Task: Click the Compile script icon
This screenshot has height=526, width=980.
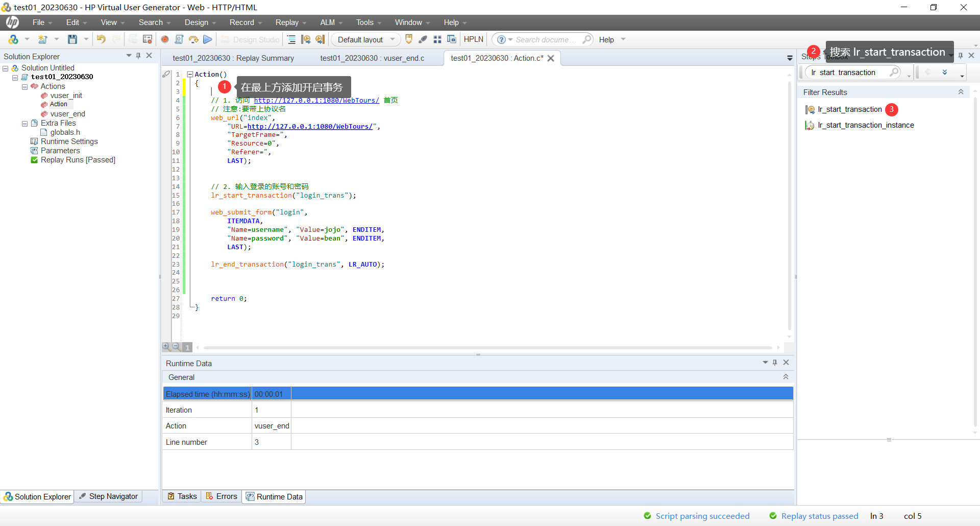Action: click(x=179, y=39)
